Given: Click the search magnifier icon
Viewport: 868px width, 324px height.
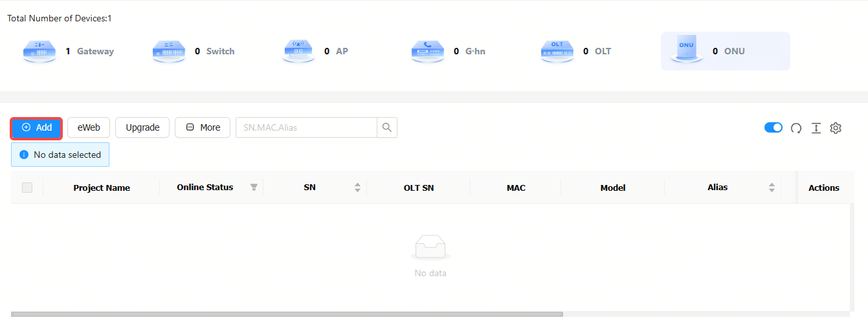Looking at the screenshot, I should pos(387,127).
